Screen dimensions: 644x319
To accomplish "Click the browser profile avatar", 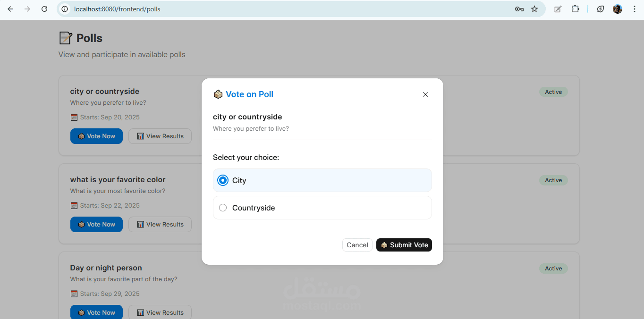I will (618, 9).
